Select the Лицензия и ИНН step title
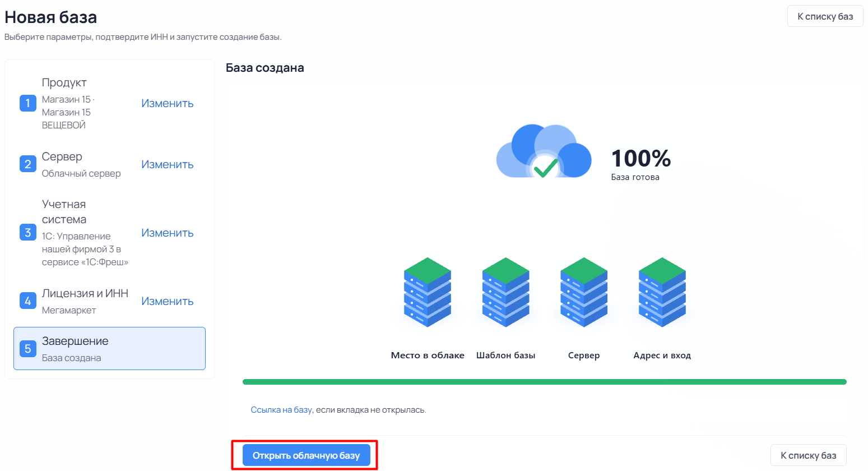 point(85,293)
